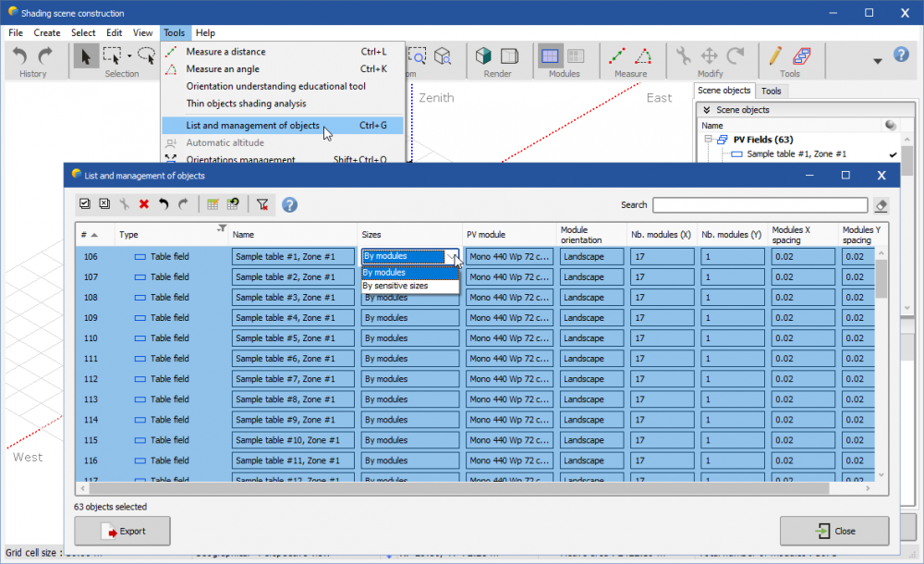The width and height of the screenshot is (924, 564).
Task: Click the clear search eraser icon
Action: [x=881, y=205]
